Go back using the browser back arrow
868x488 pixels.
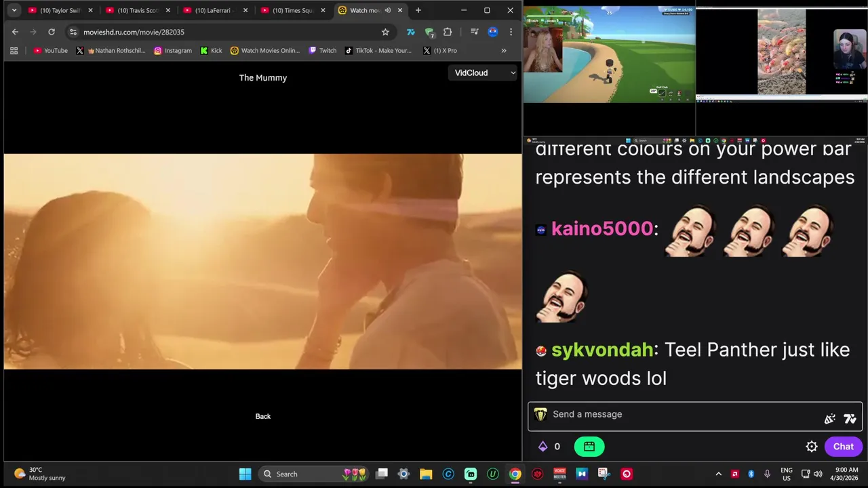click(15, 32)
